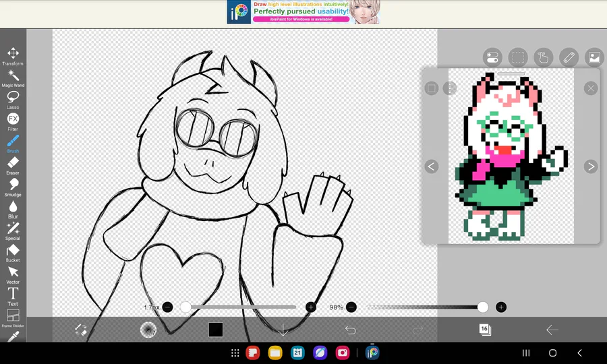Launch the red notes app in taskbar
Viewport: 607px width, 364px height.
[253, 353]
